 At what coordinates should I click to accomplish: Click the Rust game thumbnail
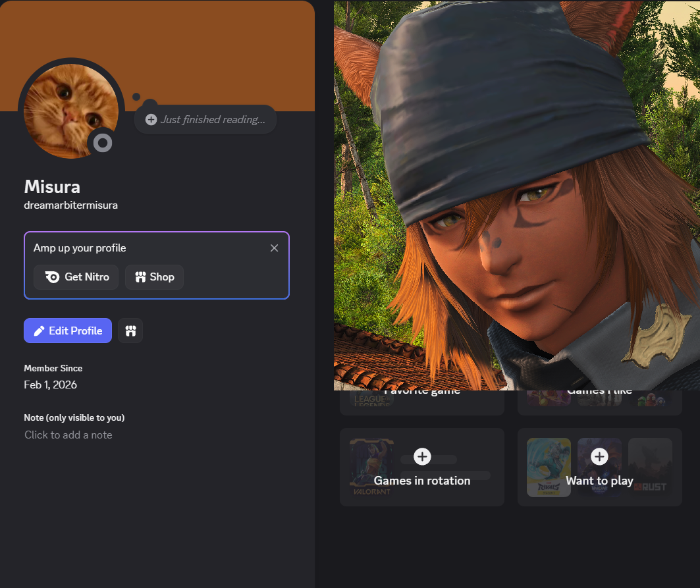click(650, 467)
